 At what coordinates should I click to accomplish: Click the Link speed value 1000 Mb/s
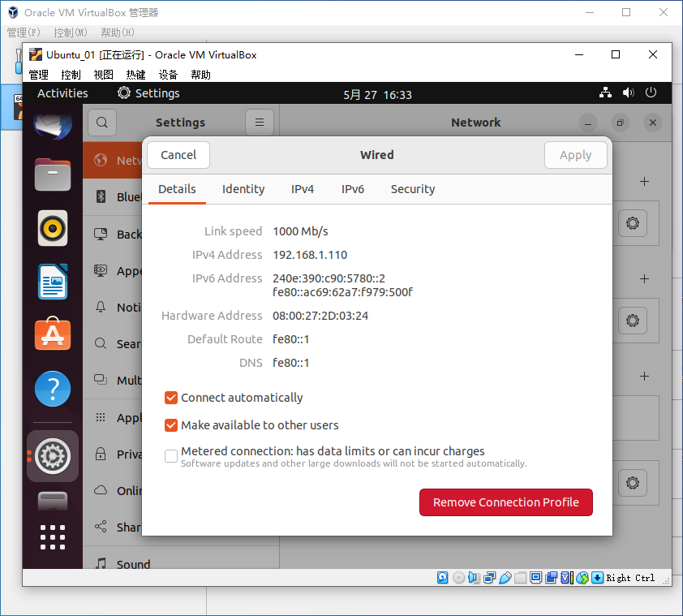tap(300, 231)
